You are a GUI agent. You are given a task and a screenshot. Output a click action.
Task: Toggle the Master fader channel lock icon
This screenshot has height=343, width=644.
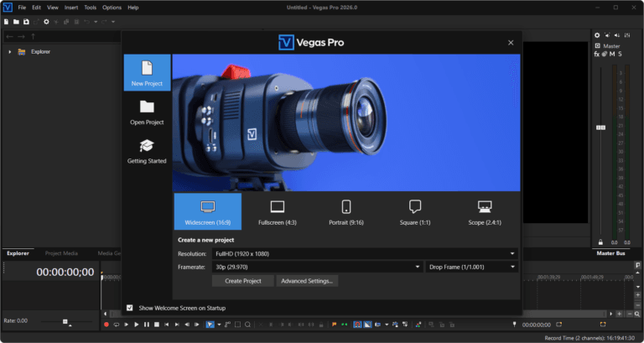click(600, 242)
